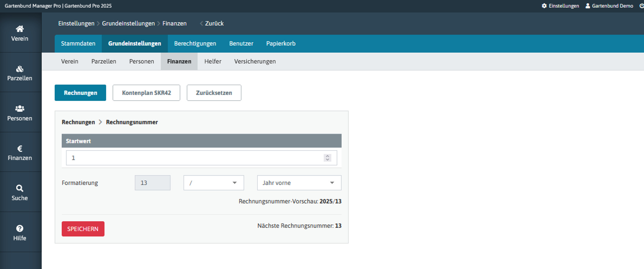Image resolution: width=644 pixels, height=269 pixels.
Task: Open Kontenplan SKR42 settings
Action: [146, 93]
